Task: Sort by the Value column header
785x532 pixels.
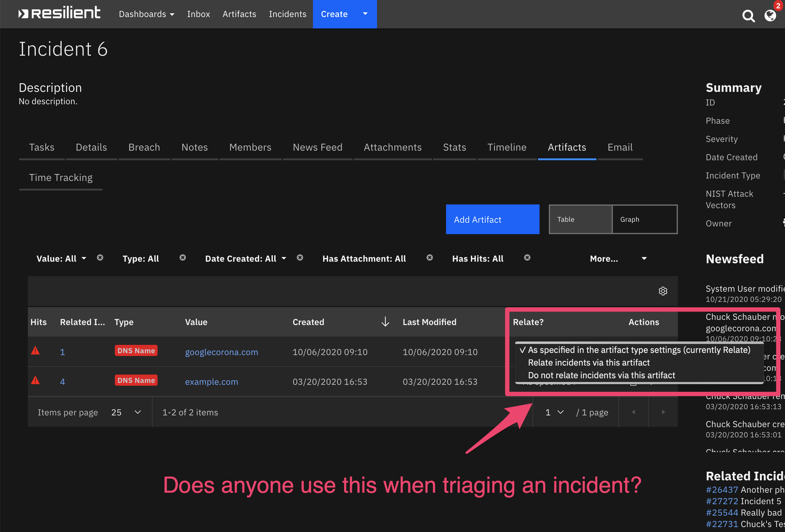Action: [196, 322]
